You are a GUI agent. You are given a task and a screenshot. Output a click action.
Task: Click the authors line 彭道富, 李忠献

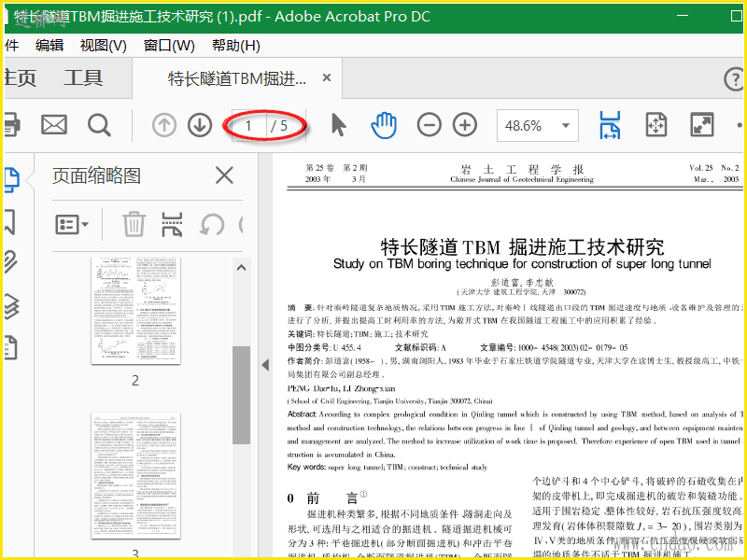coord(522,283)
